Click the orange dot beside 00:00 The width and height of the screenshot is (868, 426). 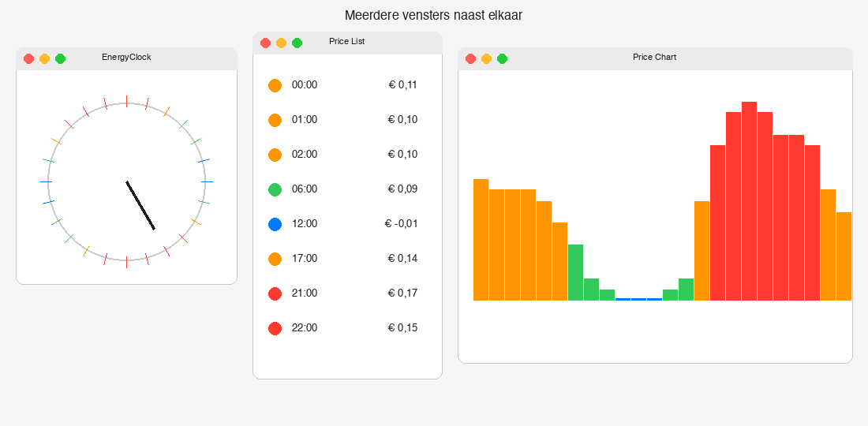click(275, 85)
